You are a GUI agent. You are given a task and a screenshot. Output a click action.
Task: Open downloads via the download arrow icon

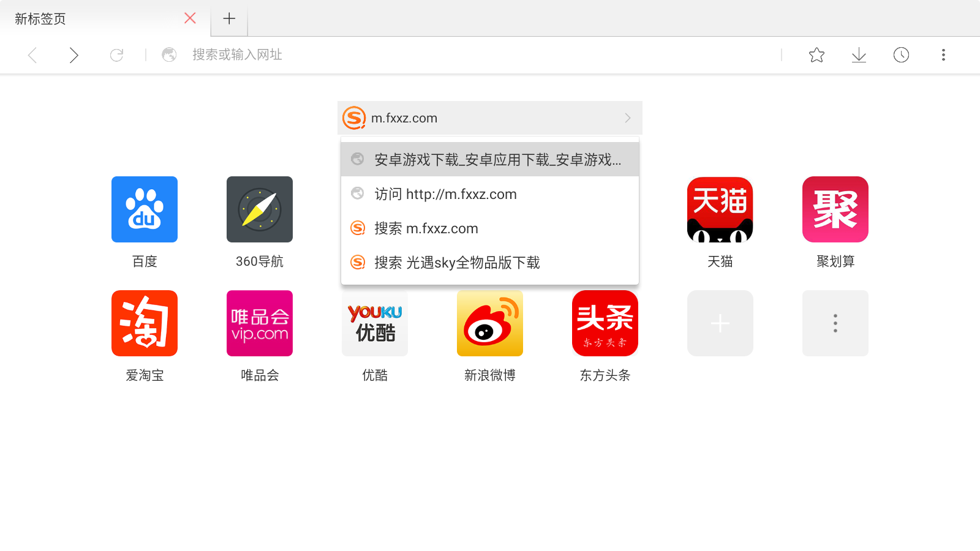[x=859, y=55]
